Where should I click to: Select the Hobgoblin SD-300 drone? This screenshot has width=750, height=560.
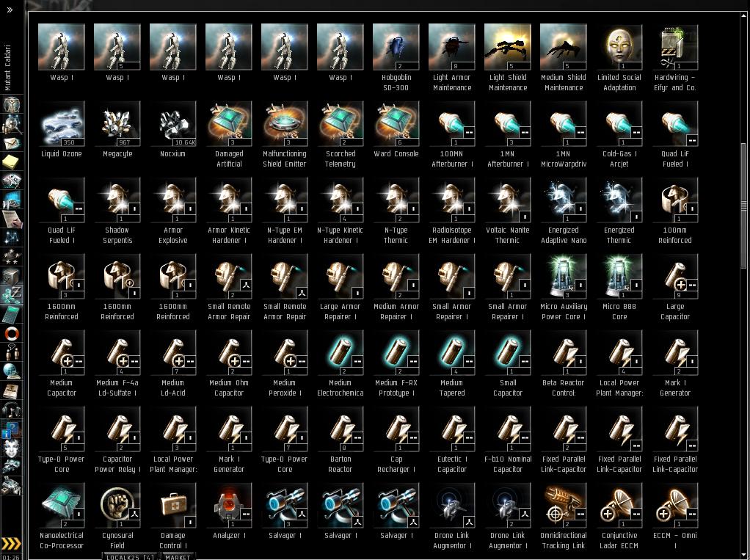(x=396, y=58)
